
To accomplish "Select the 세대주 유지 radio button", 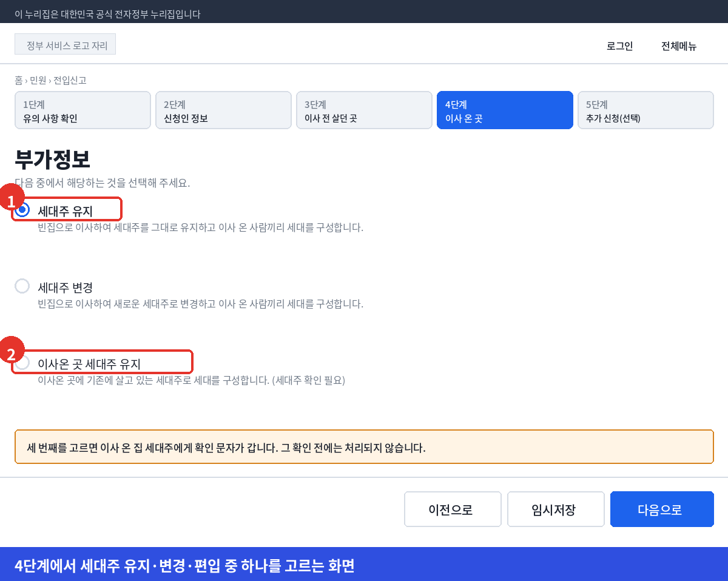I will pos(22,209).
